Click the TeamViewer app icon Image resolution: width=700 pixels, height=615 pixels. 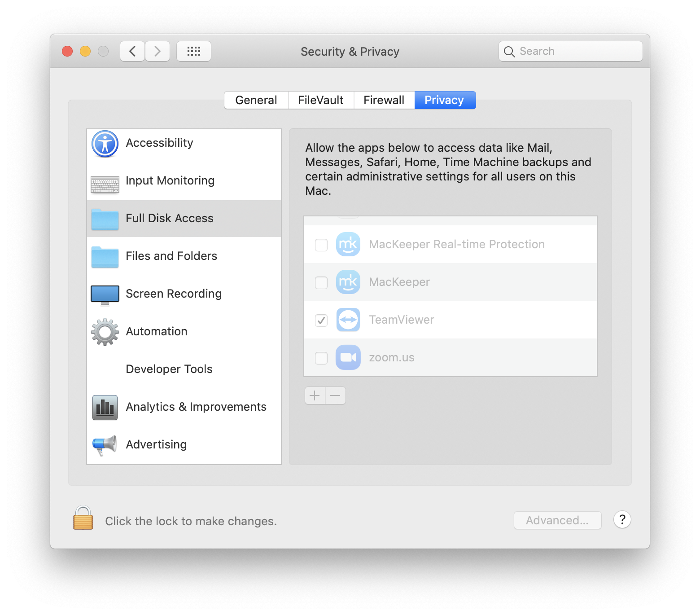(x=348, y=320)
